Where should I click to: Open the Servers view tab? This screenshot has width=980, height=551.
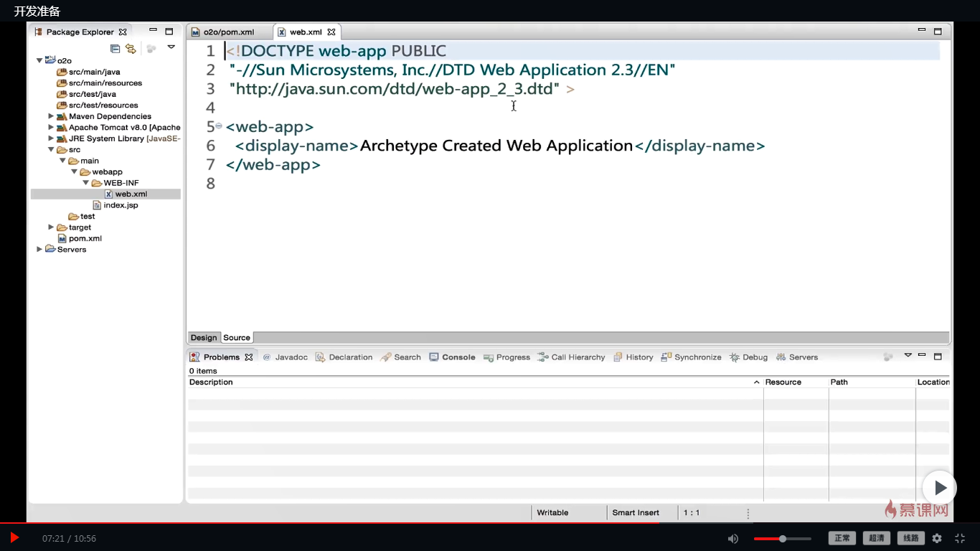click(x=797, y=357)
